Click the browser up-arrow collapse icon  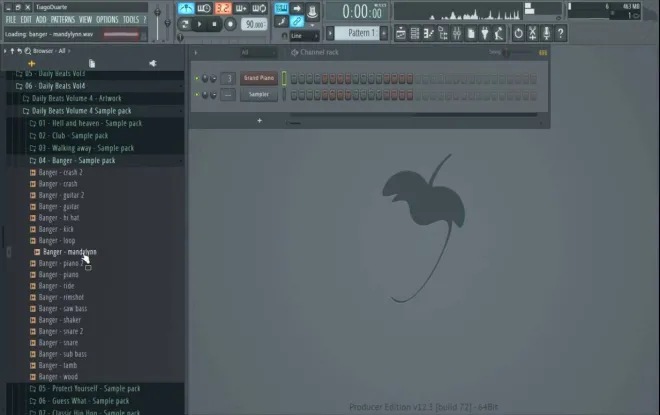click(12, 51)
